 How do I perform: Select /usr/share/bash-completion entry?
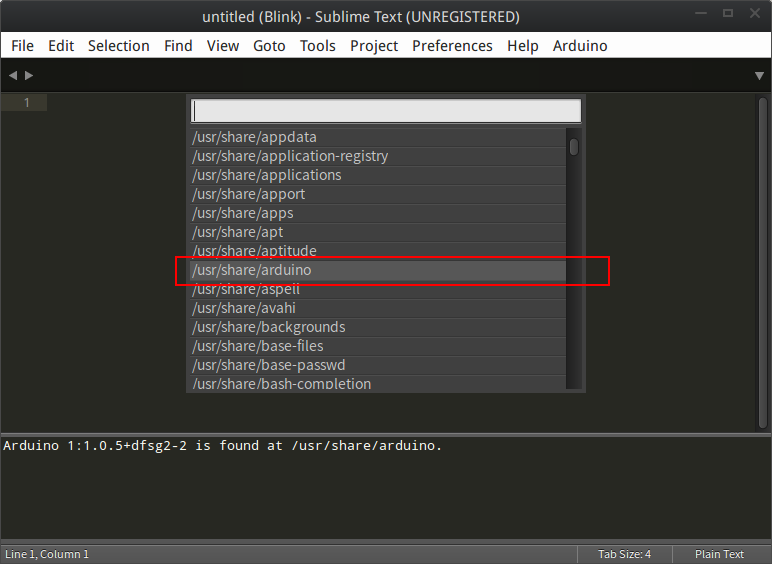point(378,383)
